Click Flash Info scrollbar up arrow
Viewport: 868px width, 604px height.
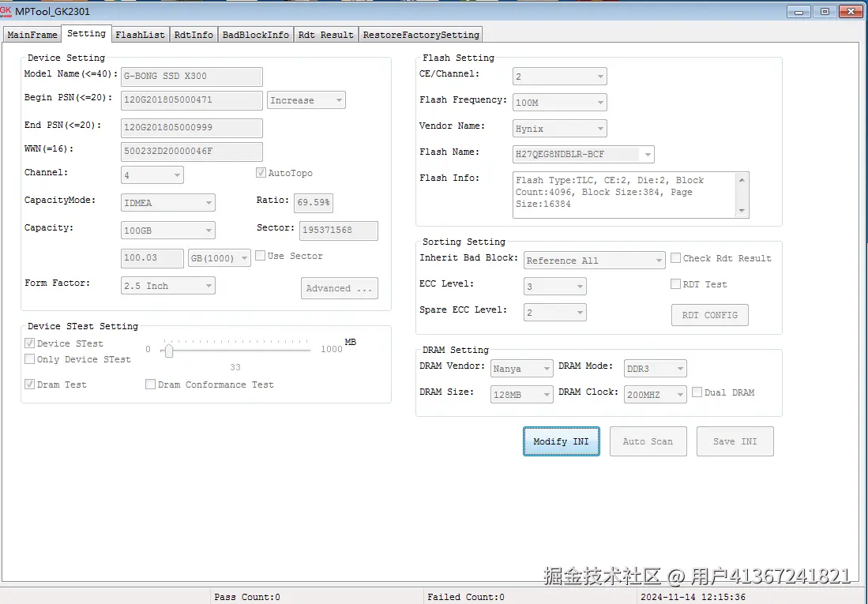click(x=742, y=180)
